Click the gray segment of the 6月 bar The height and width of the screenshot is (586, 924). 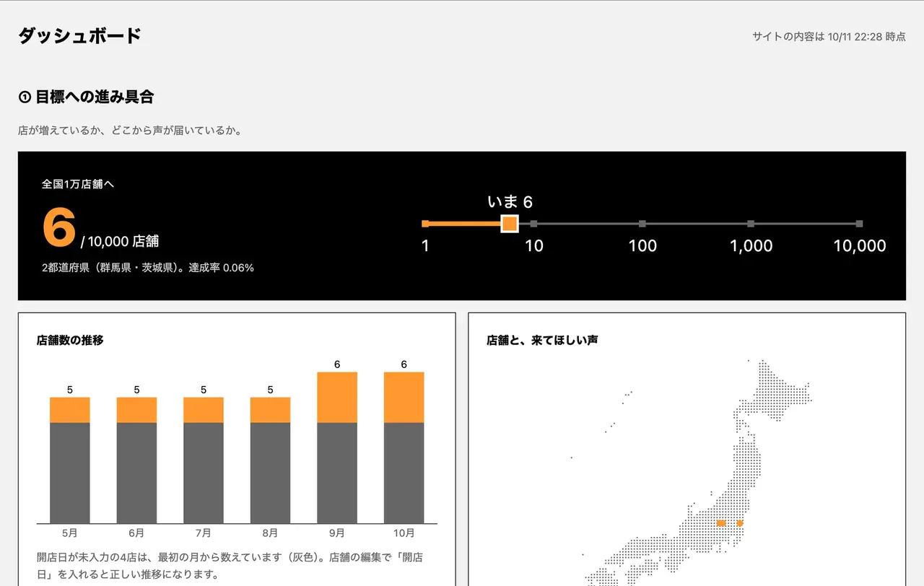tap(136, 473)
